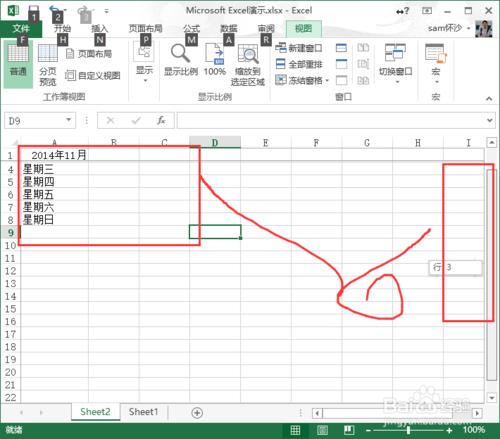The image size is (500, 439).
Task: Switch to the Insert (插入) tab
Action: [x=99, y=29]
